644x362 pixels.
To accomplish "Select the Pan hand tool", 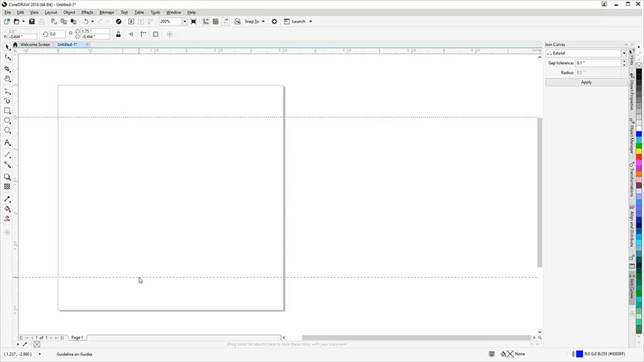I will tap(7, 79).
